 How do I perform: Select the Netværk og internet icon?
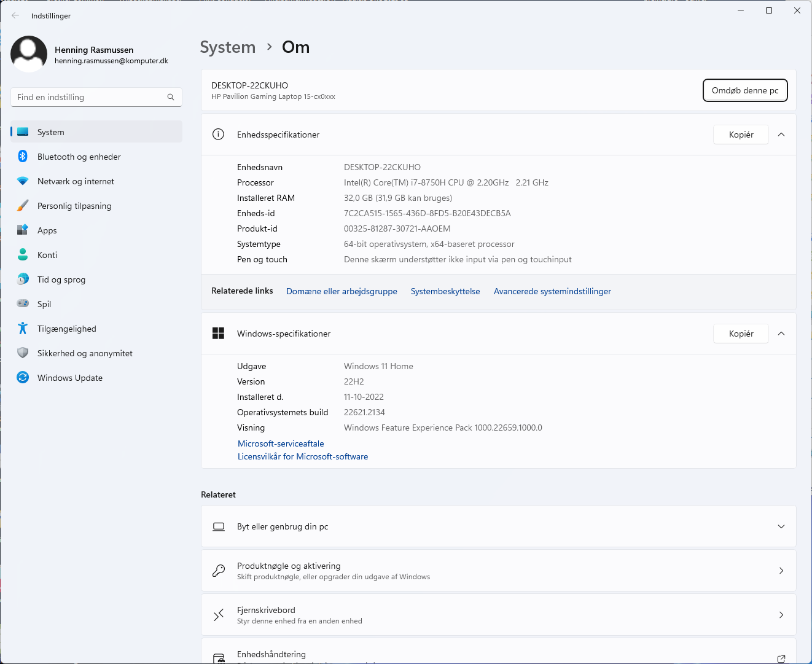23,181
